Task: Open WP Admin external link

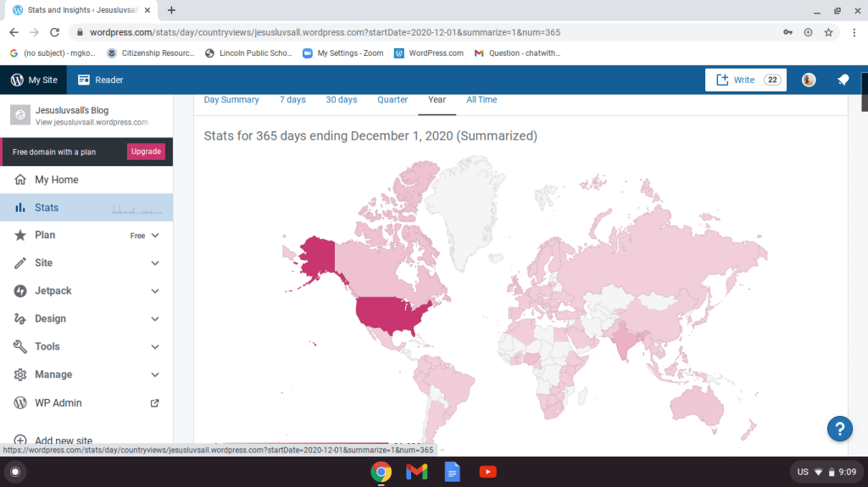Action: coord(154,403)
